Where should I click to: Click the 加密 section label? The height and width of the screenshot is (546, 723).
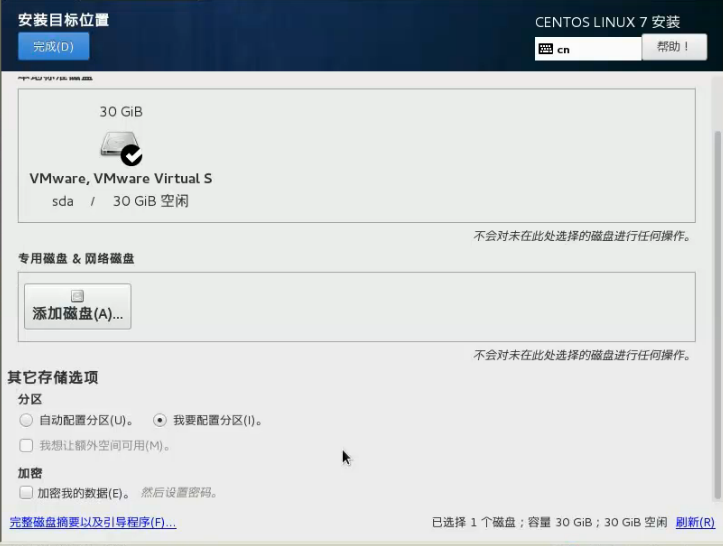[x=30, y=473]
